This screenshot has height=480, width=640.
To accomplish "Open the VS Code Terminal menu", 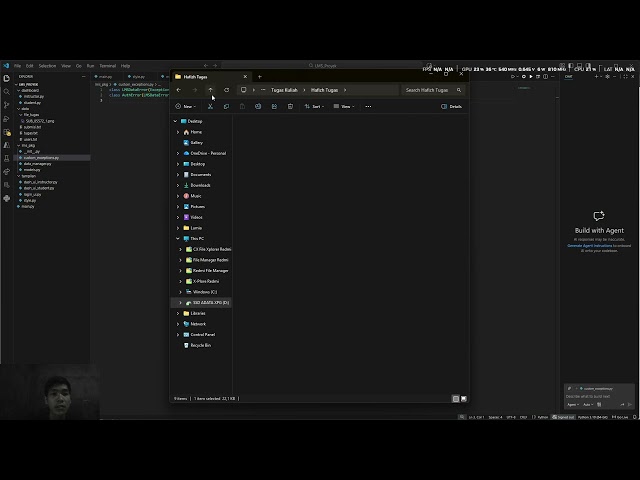I will pos(108,66).
